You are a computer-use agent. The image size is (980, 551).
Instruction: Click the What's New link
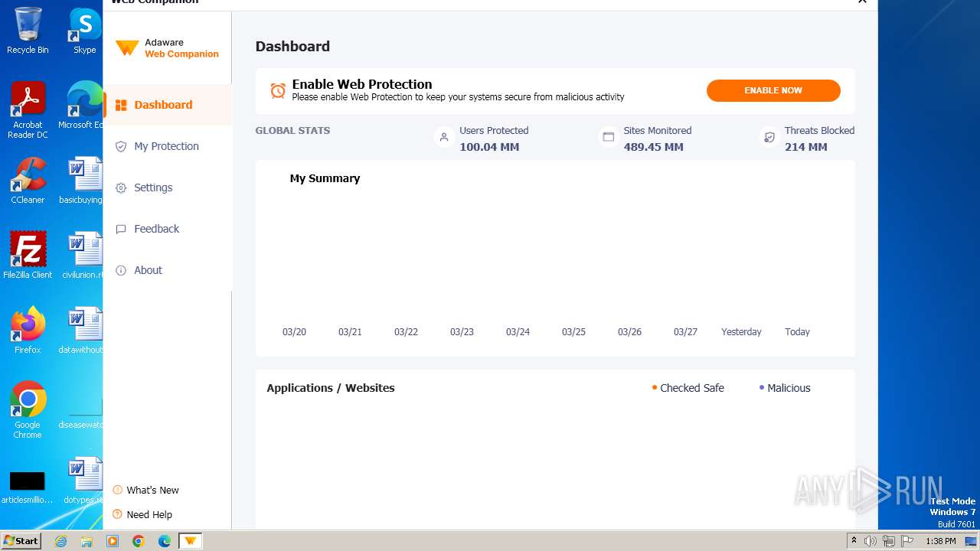[152, 490]
